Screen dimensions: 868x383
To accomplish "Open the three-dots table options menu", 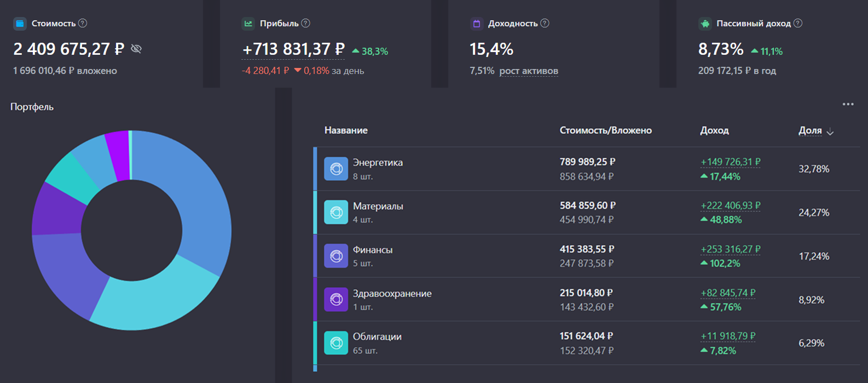I will point(848,104).
